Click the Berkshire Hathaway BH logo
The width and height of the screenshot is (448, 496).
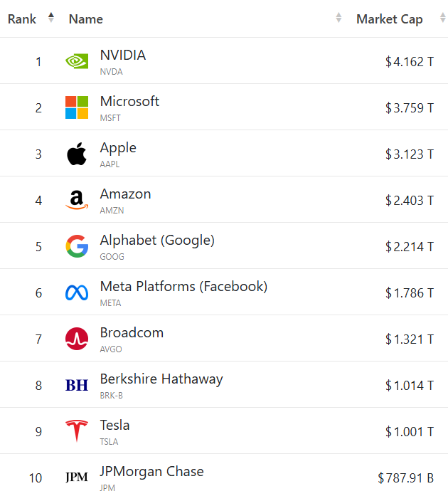[77, 385]
